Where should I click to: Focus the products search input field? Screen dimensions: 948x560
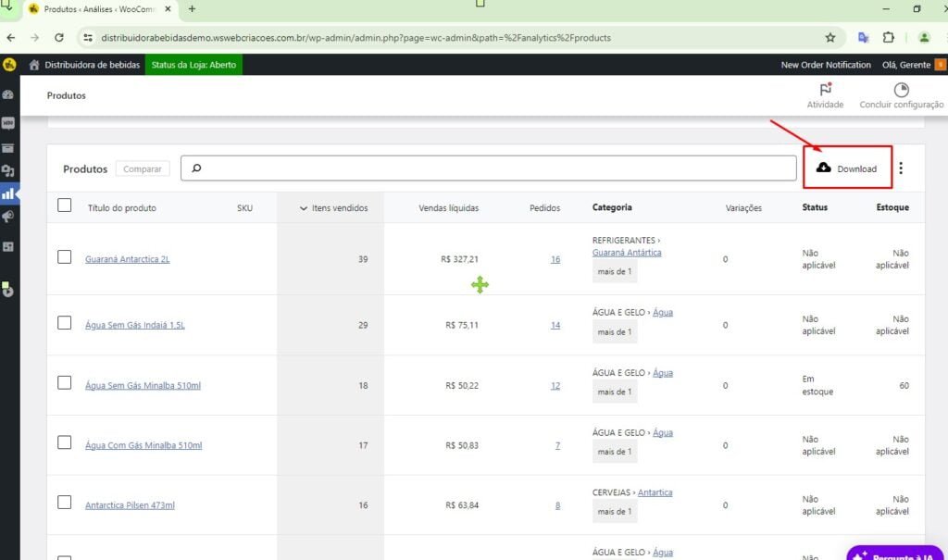pos(489,168)
